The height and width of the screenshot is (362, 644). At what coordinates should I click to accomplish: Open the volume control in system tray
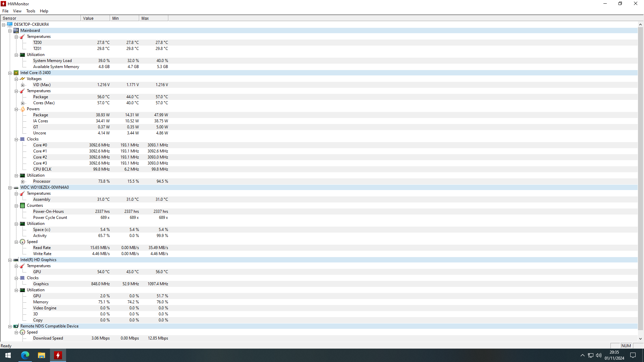pyautogui.click(x=599, y=355)
